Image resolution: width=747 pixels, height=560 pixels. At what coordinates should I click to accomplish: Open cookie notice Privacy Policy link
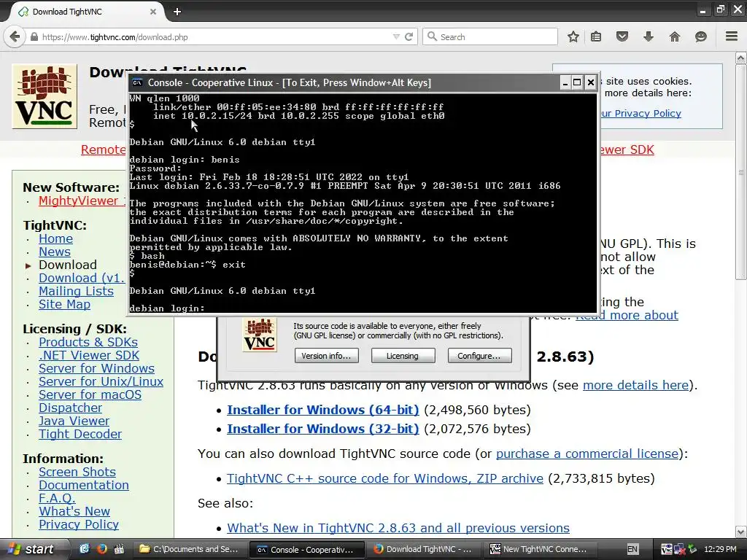[x=640, y=113]
